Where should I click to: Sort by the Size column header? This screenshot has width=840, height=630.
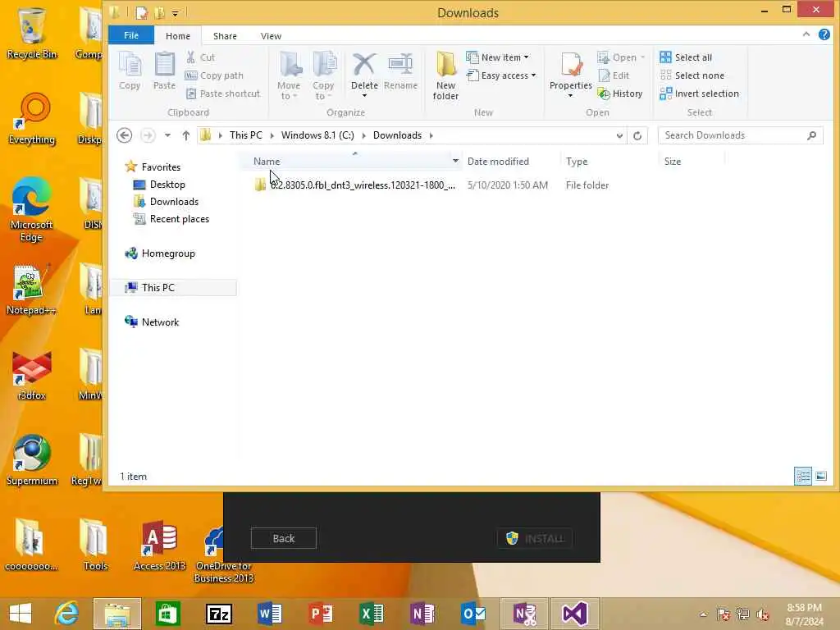[x=673, y=162]
